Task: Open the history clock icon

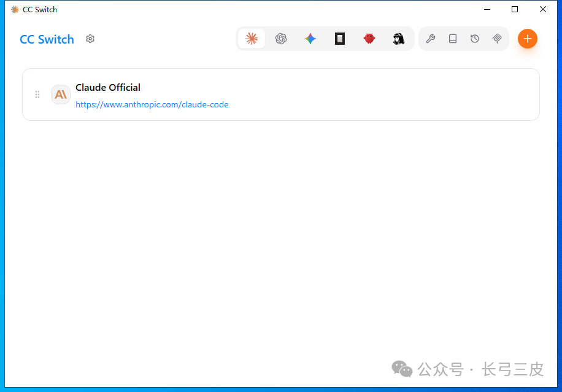Action: click(475, 39)
